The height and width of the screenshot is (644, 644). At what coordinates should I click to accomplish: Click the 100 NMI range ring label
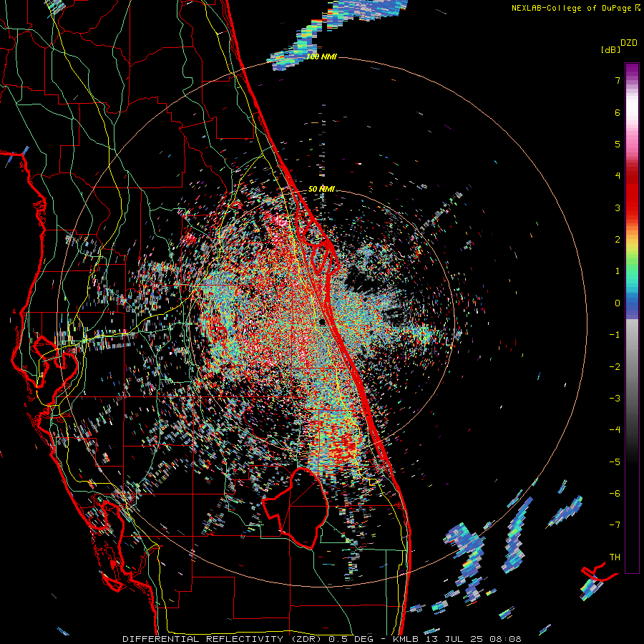(x=321, y=57)
